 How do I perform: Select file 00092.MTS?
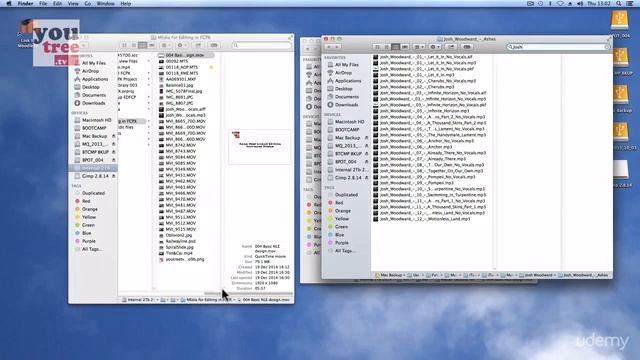point(177,61)
